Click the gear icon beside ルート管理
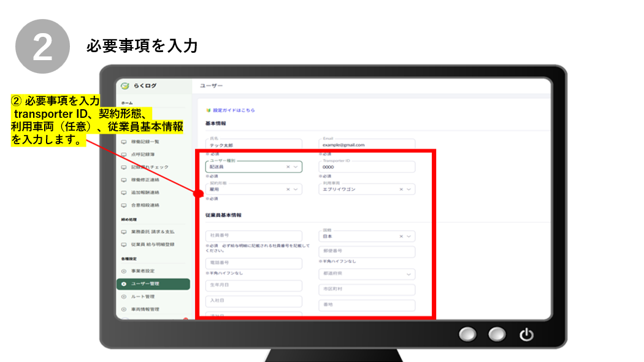The image size is (644, 362). coord(124,297)
